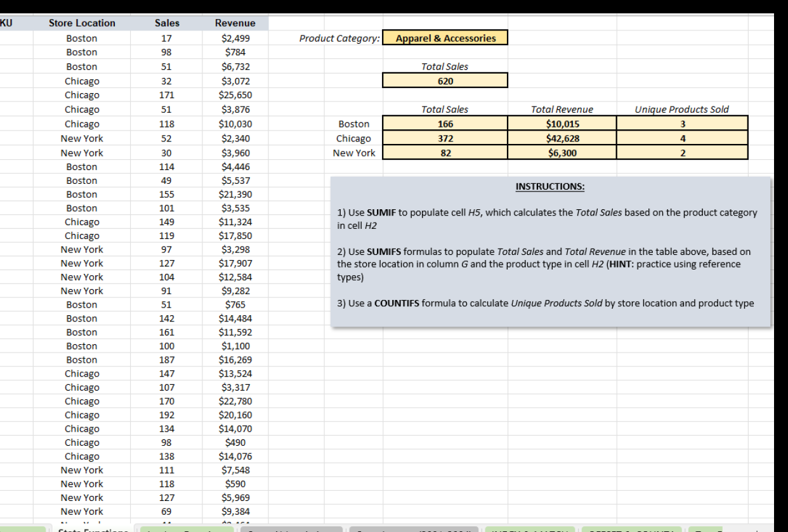
Task: Select the Total Sales cell showing 620
Action: coord(445,81)
